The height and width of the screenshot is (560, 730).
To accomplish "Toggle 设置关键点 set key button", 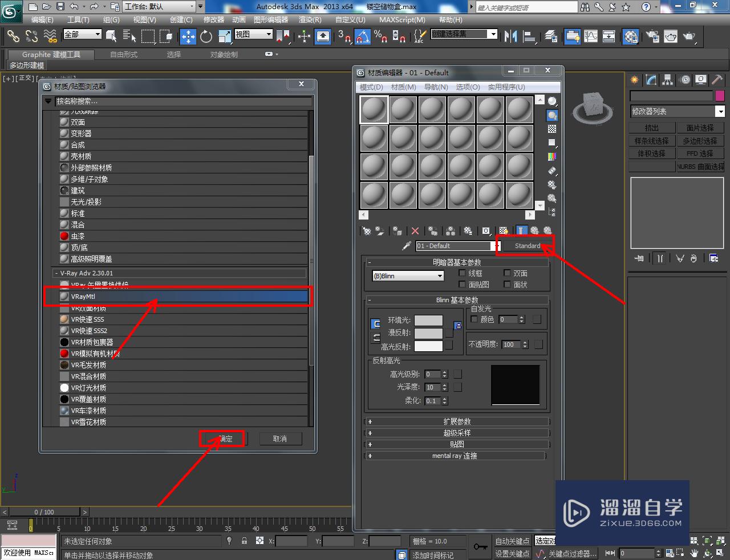I will pyautogui.click(x=513, y=554).
